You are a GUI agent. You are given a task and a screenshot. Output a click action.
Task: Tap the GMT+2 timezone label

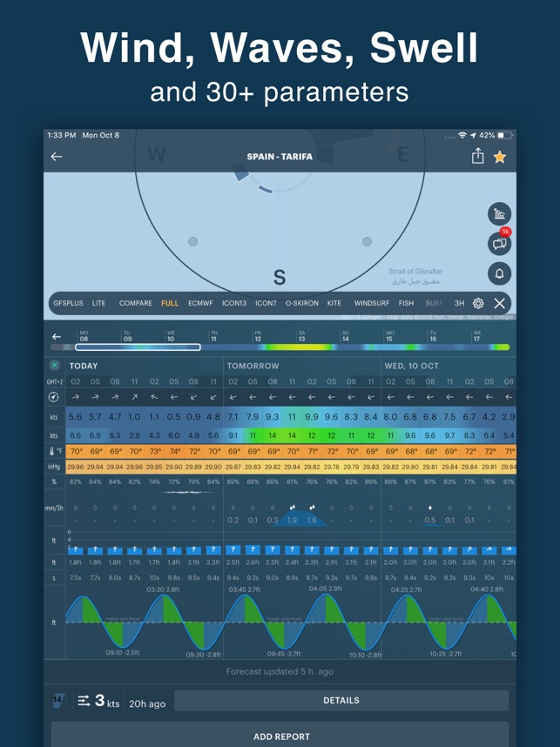tap(54, 382)
